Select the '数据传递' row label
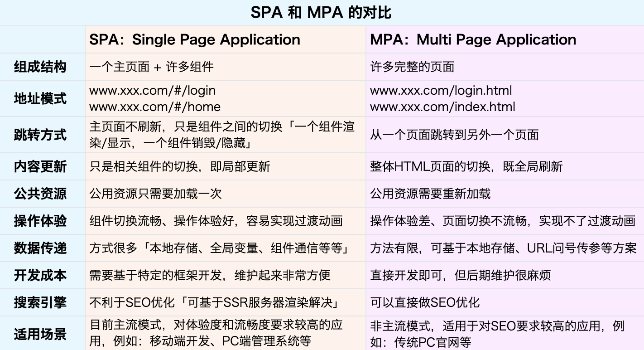 point(40,248)
